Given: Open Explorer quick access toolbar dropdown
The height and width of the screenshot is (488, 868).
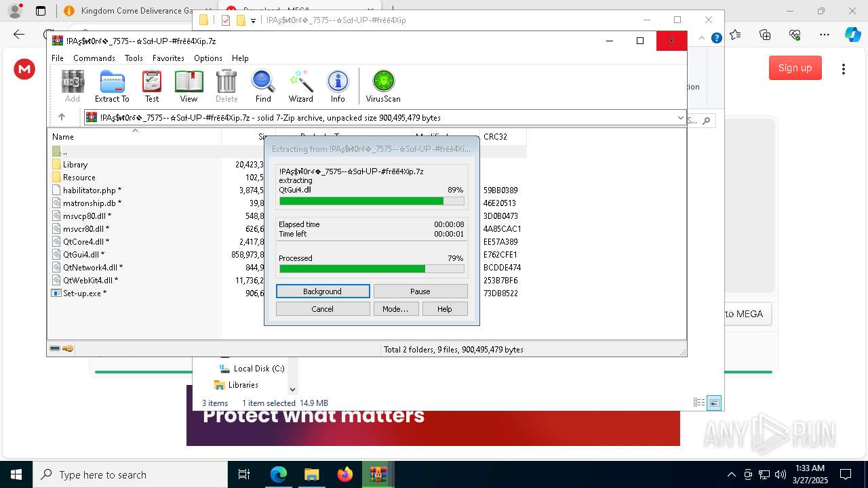Looking at the screenshot, I should 253,20.
